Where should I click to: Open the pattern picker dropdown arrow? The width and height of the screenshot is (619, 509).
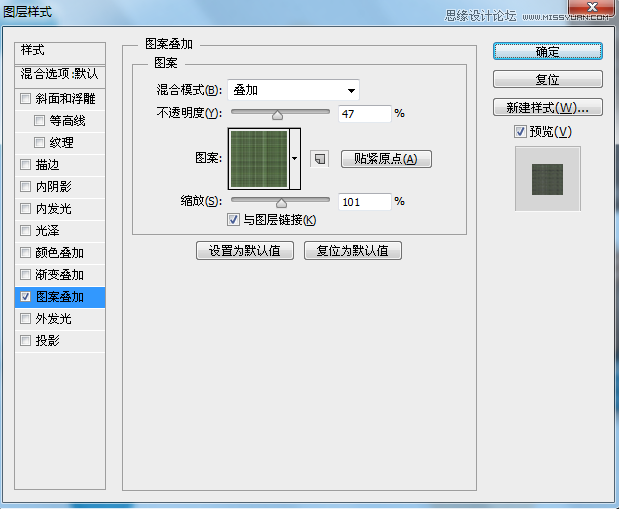pyautogui.click(x=295, y=159)
